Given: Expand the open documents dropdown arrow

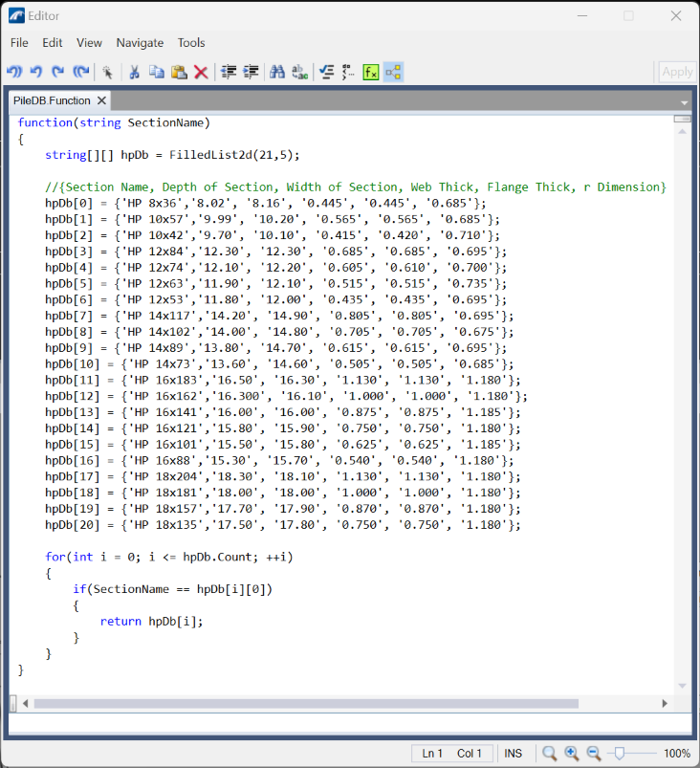Looking at the screenshot, I should [x=685, y=103].
